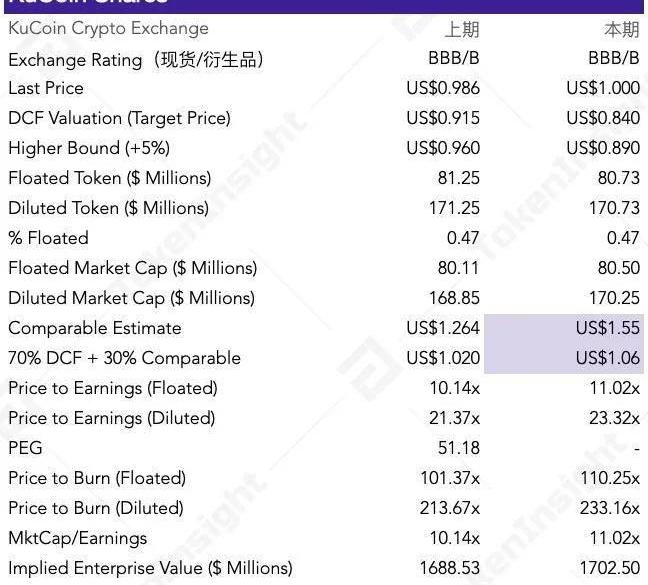Select the PEG row label
This screenshot has height=585, width=648.
point(25,448)
